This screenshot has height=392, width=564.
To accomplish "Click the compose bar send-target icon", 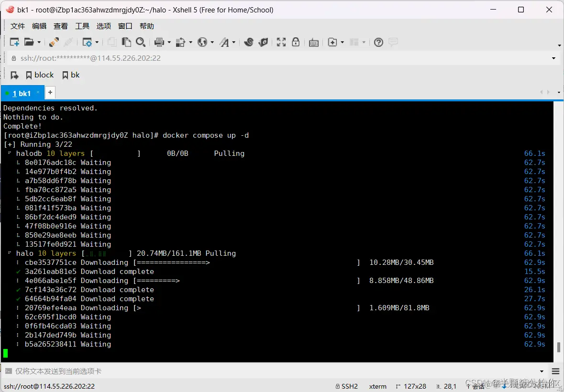I will tap(8, 371).
